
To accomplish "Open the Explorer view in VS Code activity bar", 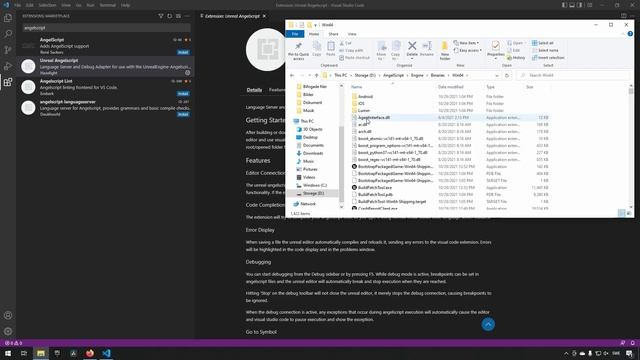I will tap(8, 18).
